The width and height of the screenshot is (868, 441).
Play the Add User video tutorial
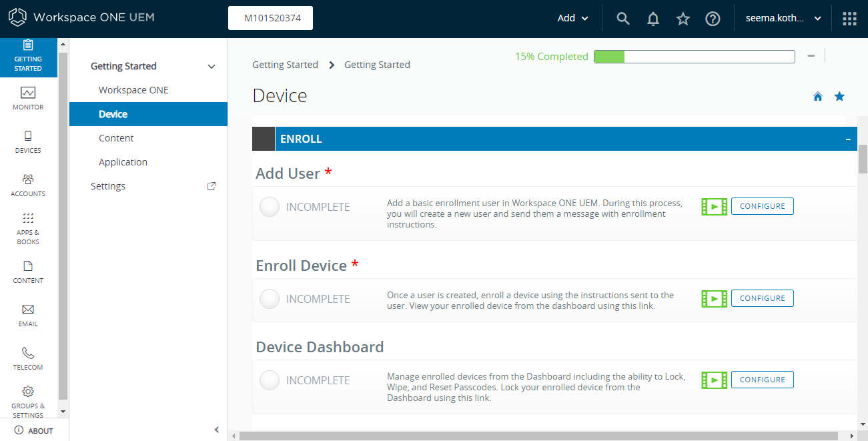pyautogui.click(x=715, y=207)
